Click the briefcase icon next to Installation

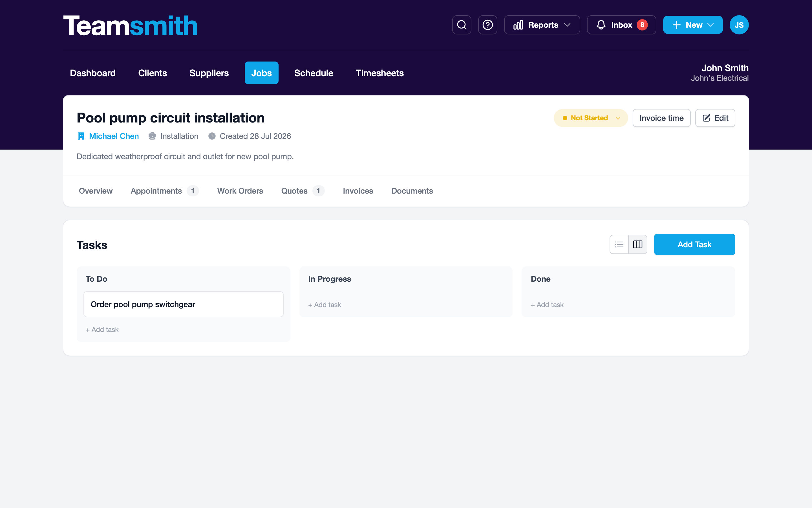coord(152,136)
